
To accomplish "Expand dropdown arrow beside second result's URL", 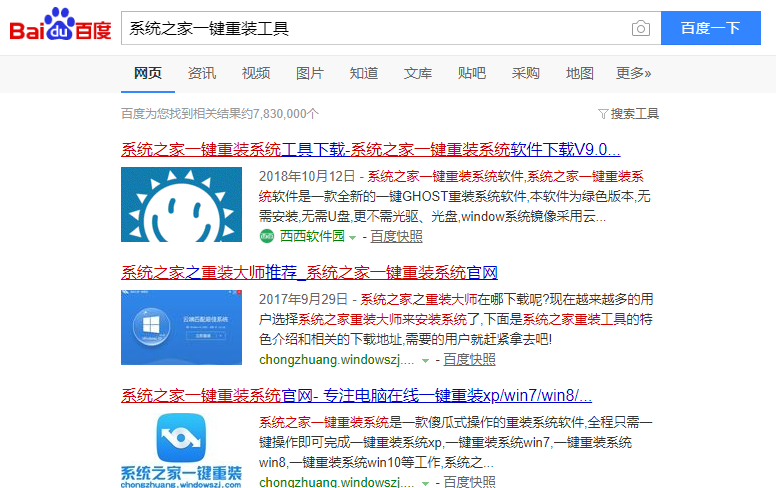I will [x=426, y=360].
